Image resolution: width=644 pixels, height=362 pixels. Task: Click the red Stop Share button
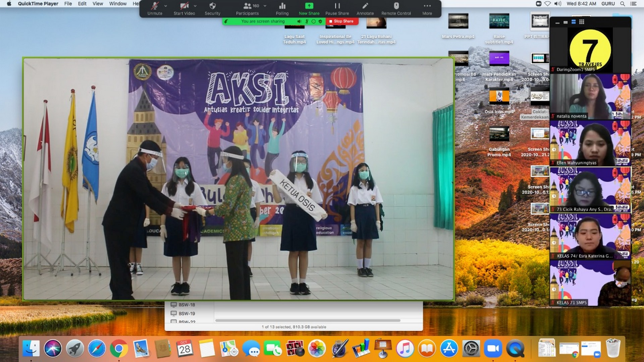(x=341, y=21)
